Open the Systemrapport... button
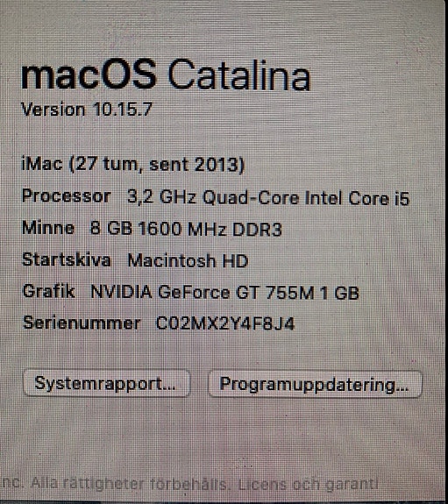Viewport: 448px width, 504px height. (x=106, y=383)
